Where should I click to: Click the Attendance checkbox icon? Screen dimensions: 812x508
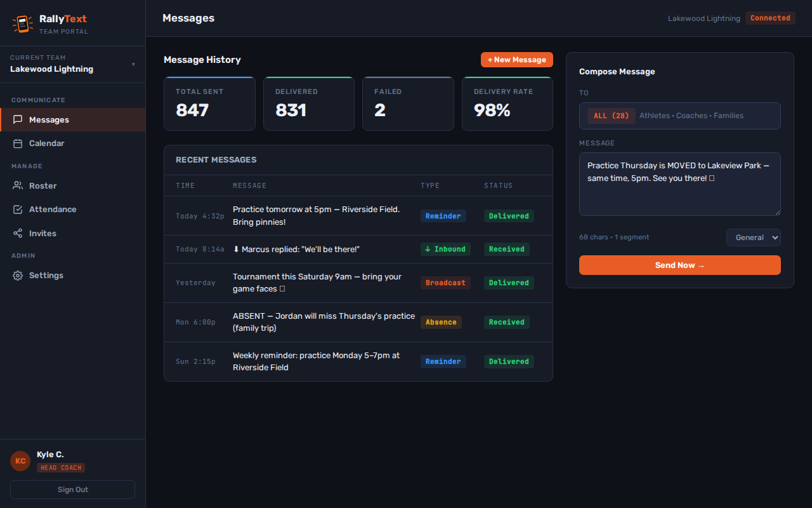(x=18, y=210)
